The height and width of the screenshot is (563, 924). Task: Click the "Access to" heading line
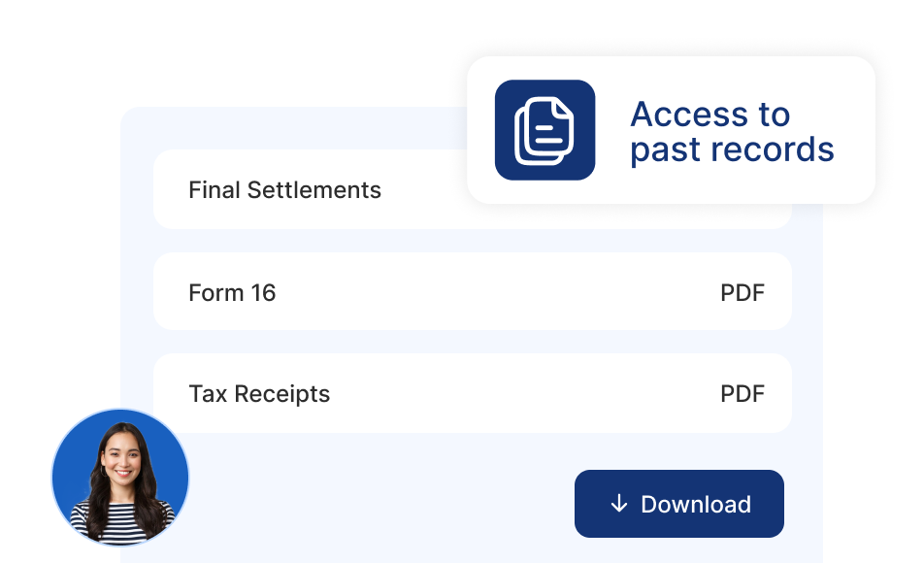710,114
